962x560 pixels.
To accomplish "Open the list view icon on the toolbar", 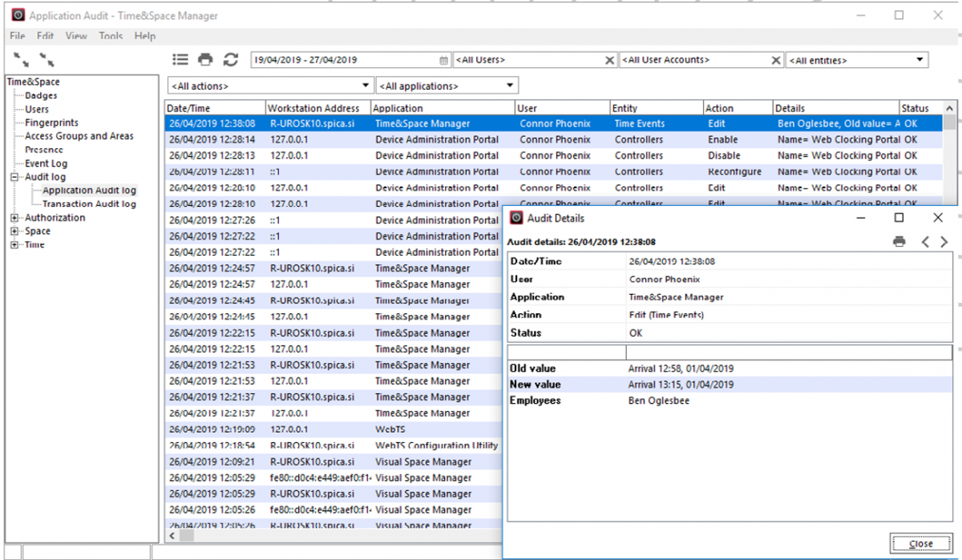I will [x=180, y=58].
